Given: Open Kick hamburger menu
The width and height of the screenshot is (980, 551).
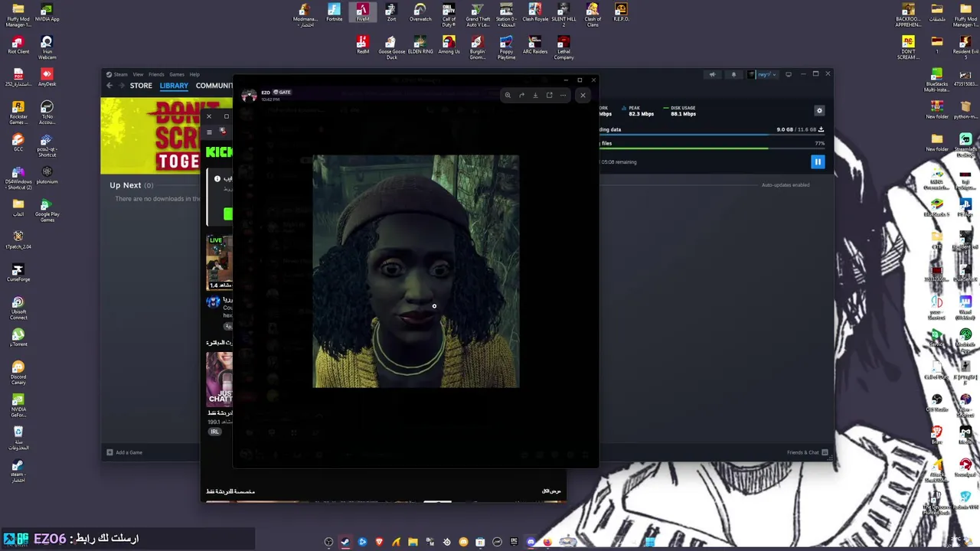Looking at the screenshot, I should point(209,132).
